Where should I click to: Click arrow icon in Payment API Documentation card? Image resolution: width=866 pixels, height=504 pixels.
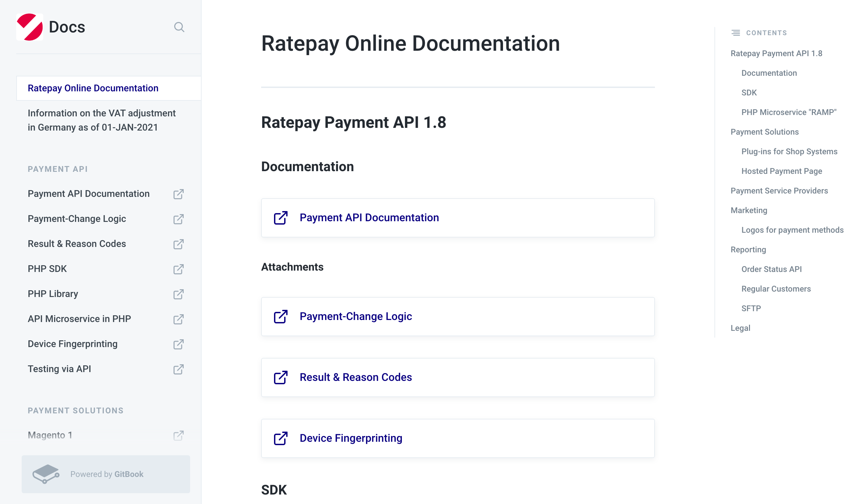[x=280, y=218]
